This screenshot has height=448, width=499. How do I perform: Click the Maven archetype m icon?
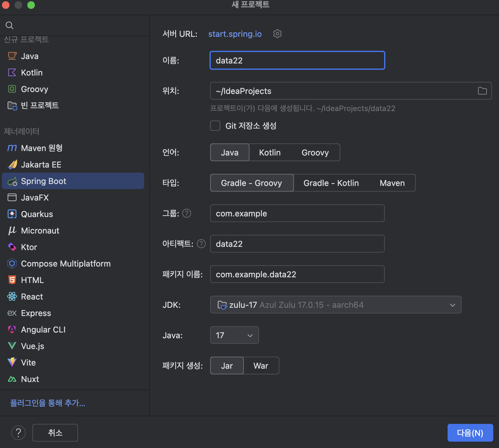tap(12, 148)
